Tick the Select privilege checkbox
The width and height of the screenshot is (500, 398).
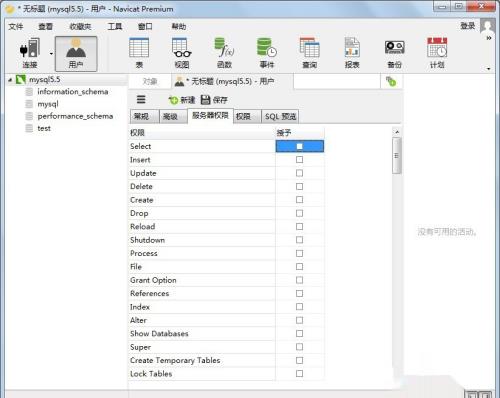click(x=299, y=146)
